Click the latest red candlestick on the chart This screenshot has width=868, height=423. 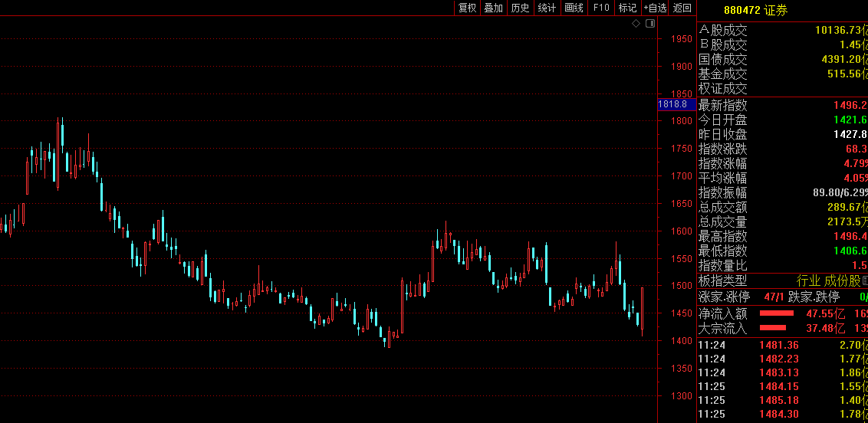click(x=642, y=312)
